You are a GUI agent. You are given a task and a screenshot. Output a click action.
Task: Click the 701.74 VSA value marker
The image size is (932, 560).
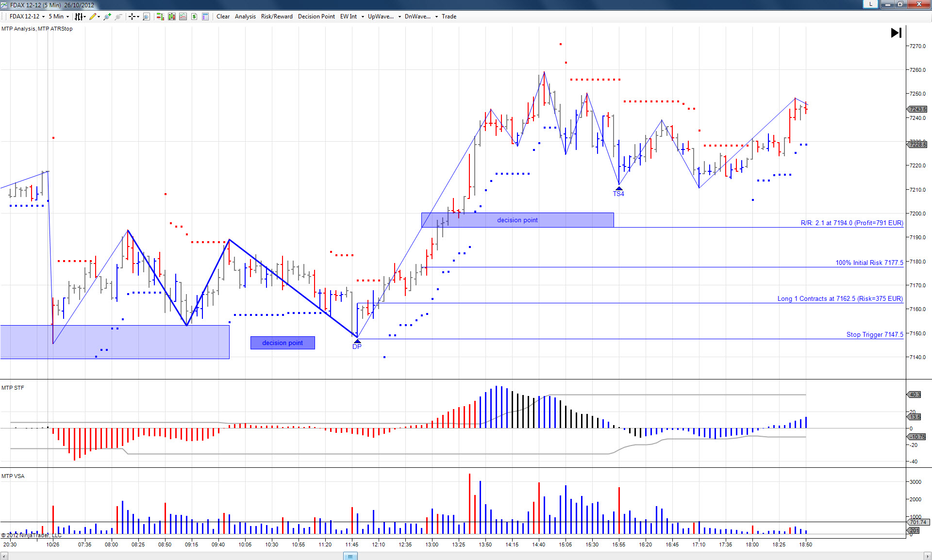click(x=917, y=522)
